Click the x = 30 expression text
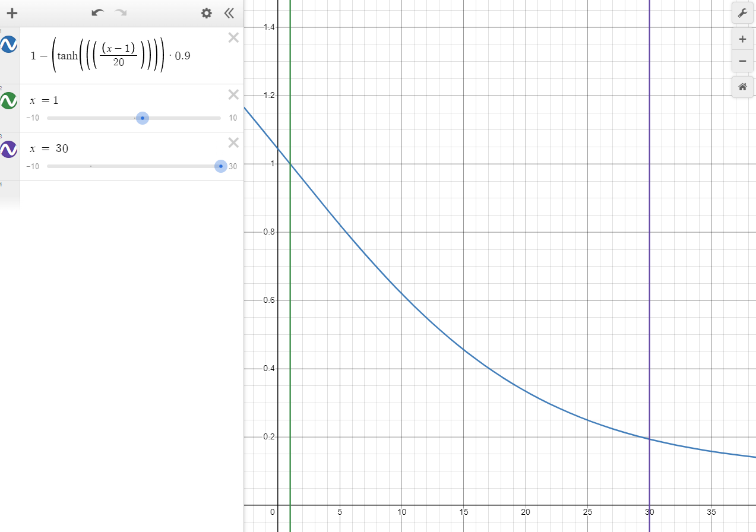The image size is (756, 532). click(49, 148)
